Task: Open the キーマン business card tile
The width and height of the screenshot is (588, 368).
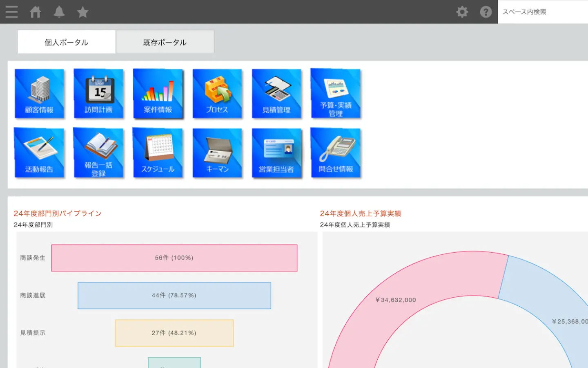Action: coord(217,153)
